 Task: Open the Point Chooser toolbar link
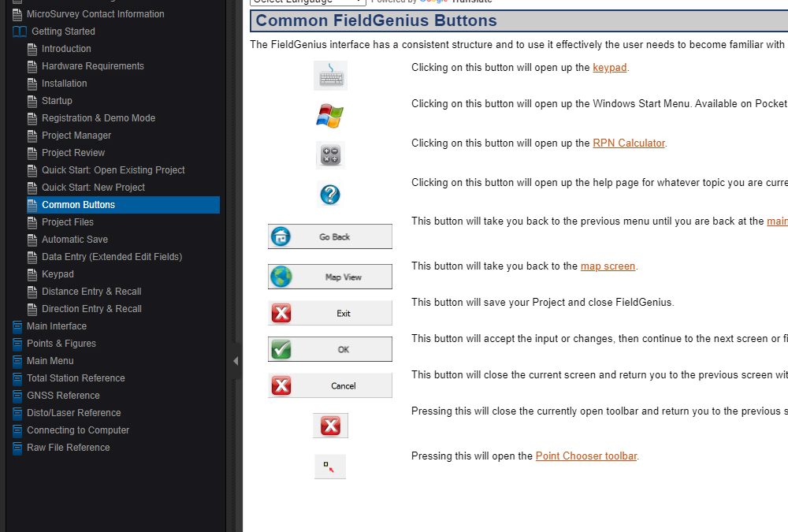tap(585, 456)
